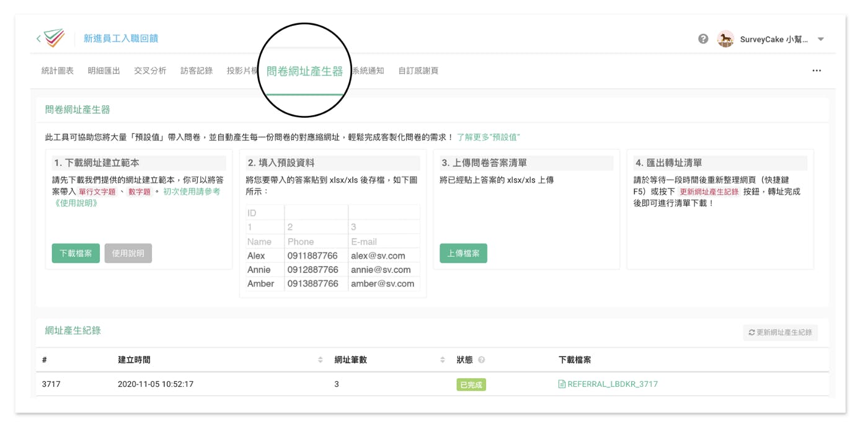Click the gray 使用說明 button
Screen dimensions: 868x429
click(128, 254)
